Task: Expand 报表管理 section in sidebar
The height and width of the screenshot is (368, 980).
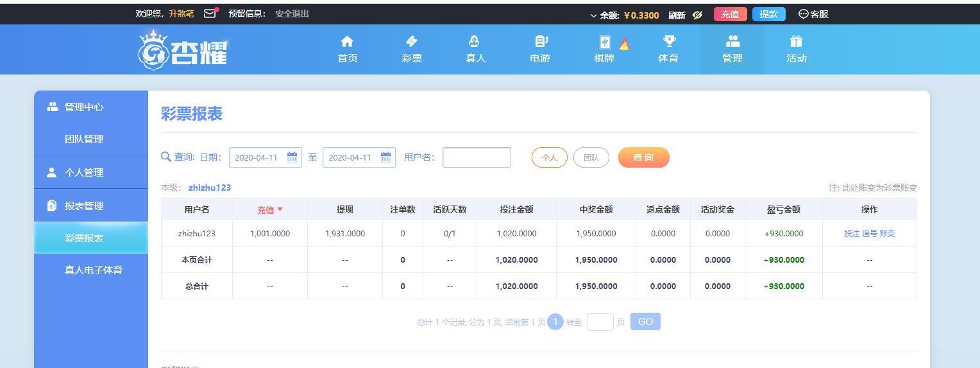Action: 84,206
